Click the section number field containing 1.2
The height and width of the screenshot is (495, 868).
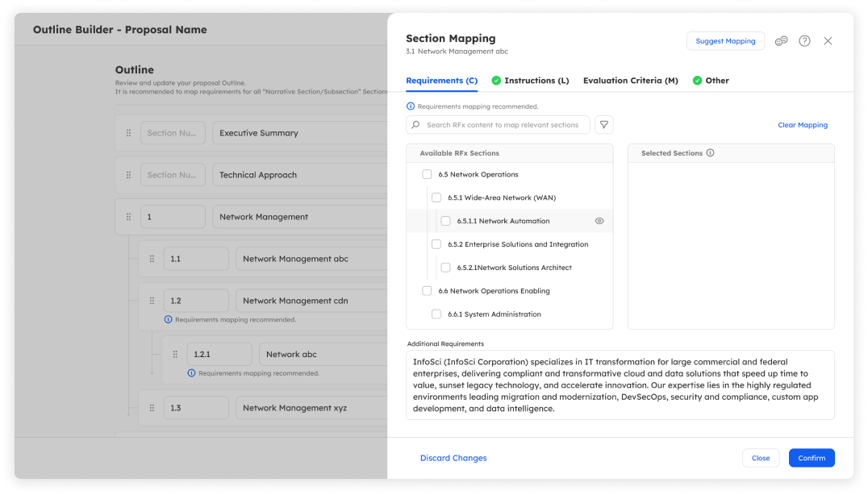tap(196, 301)
